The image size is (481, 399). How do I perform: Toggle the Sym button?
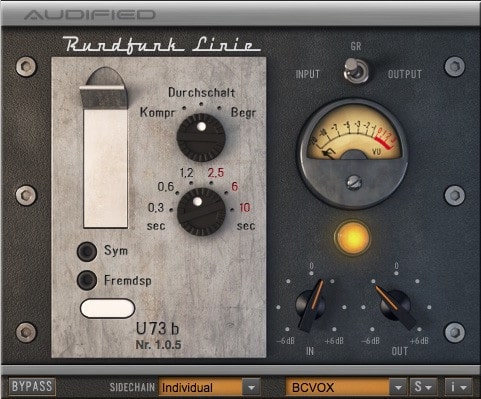pyautogui.click(x=87, y=251)
